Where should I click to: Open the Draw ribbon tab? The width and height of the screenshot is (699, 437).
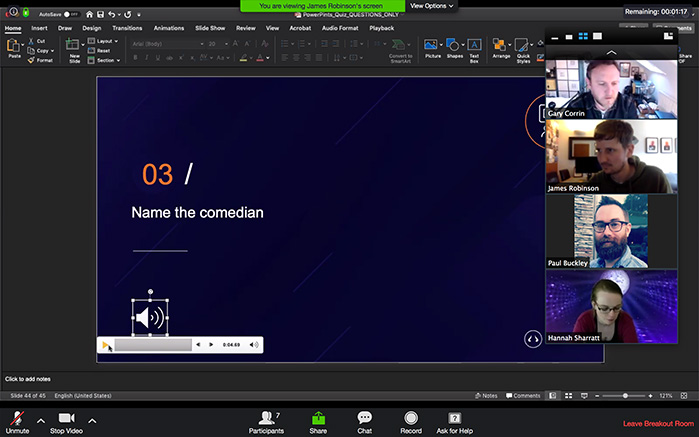pyautogui.click(x=65, y=28)
